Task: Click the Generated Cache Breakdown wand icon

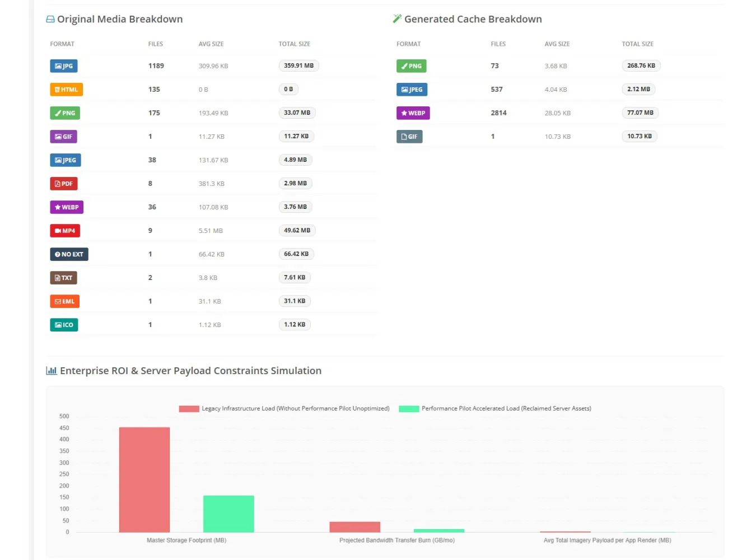Action: coord(397,19)
